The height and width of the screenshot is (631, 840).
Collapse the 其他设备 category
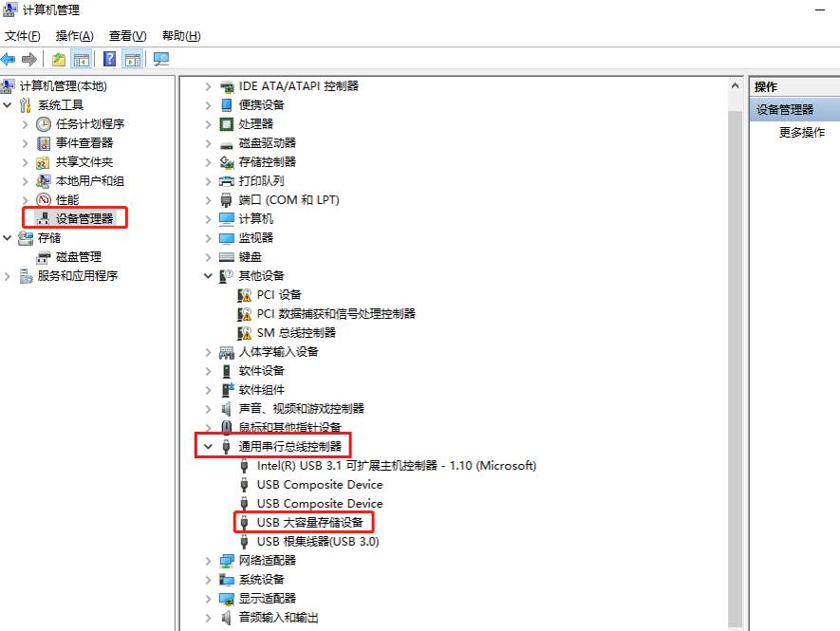click(208, 275)
